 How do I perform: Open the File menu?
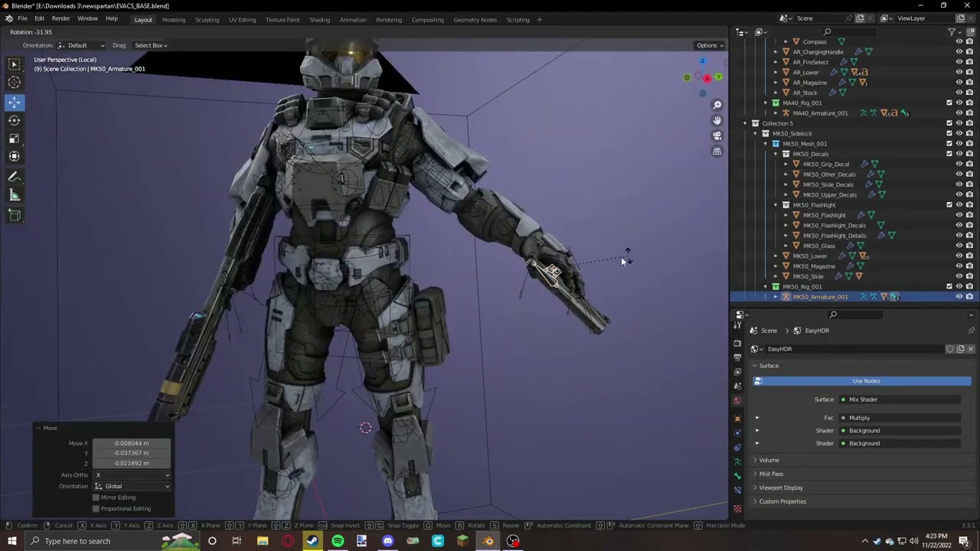pyautogui.click(x=22, y=18)
